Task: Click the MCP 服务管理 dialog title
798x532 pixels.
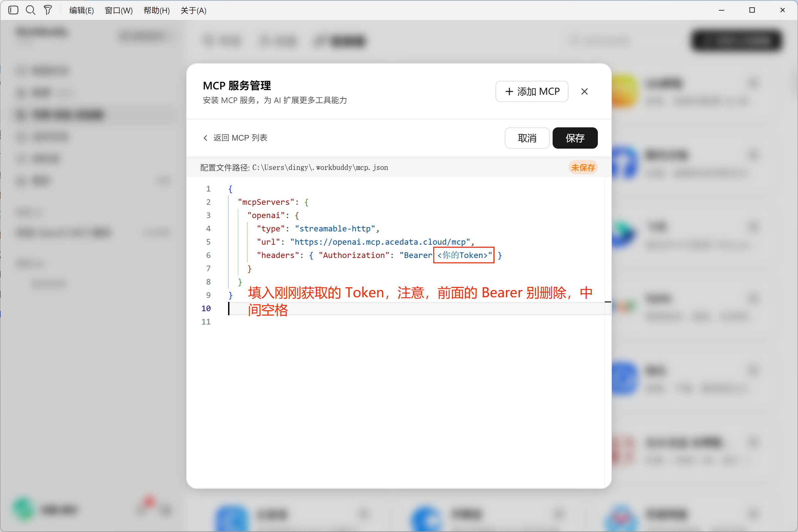Action: click(x=237, y=85)
